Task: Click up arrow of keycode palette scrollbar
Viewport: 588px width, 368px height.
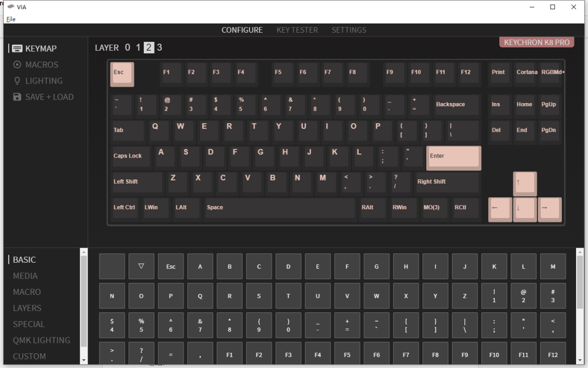Action: (580, 252)
